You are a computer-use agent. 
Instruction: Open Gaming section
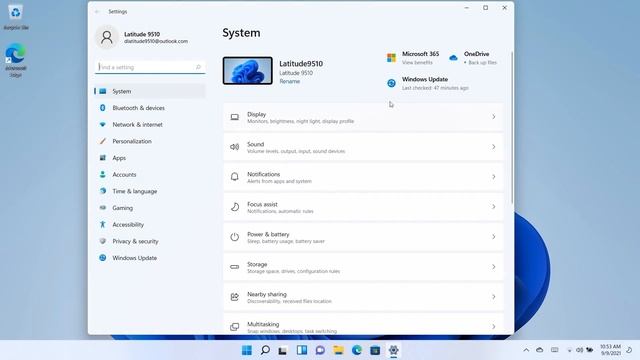point(150,208)
